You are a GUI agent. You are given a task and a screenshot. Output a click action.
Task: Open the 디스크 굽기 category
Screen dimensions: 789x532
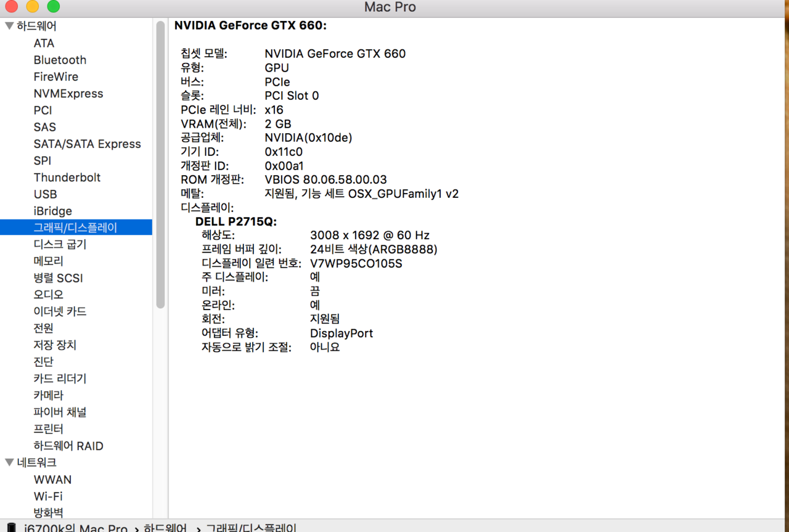click(60, 244)
